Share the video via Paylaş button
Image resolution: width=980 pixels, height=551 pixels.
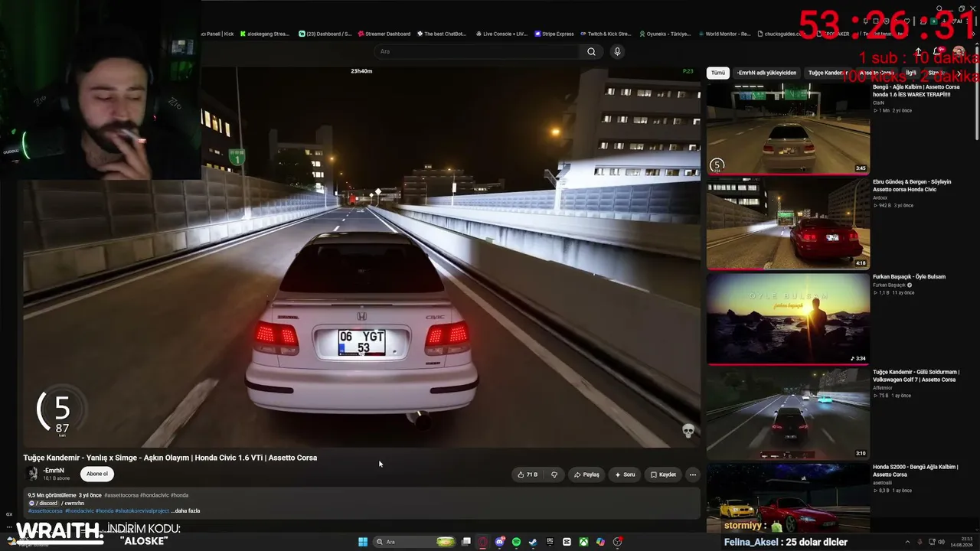586,474
